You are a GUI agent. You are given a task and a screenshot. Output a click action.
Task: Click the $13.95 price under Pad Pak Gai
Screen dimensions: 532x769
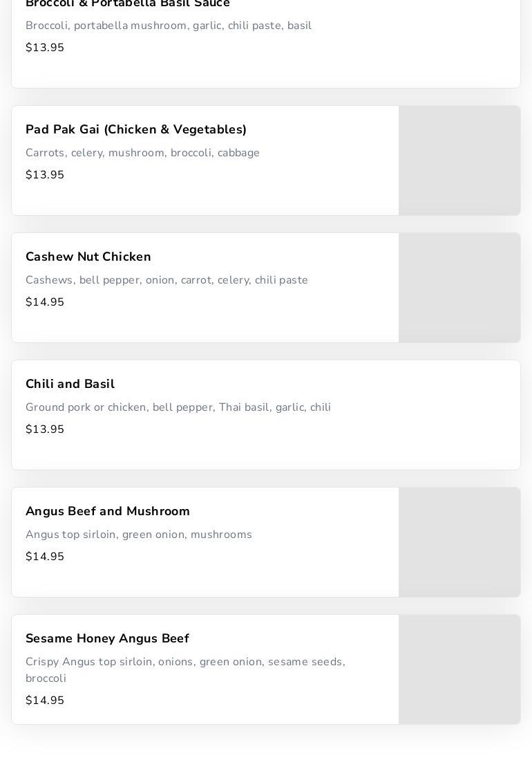click(x=45, y=176)
